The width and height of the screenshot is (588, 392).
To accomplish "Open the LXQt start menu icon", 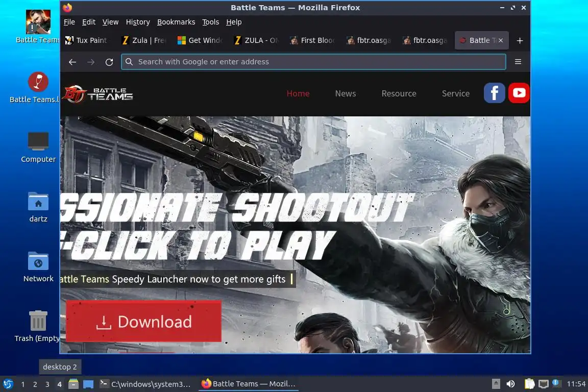I will pyautogui.click(x=8, y=384).
